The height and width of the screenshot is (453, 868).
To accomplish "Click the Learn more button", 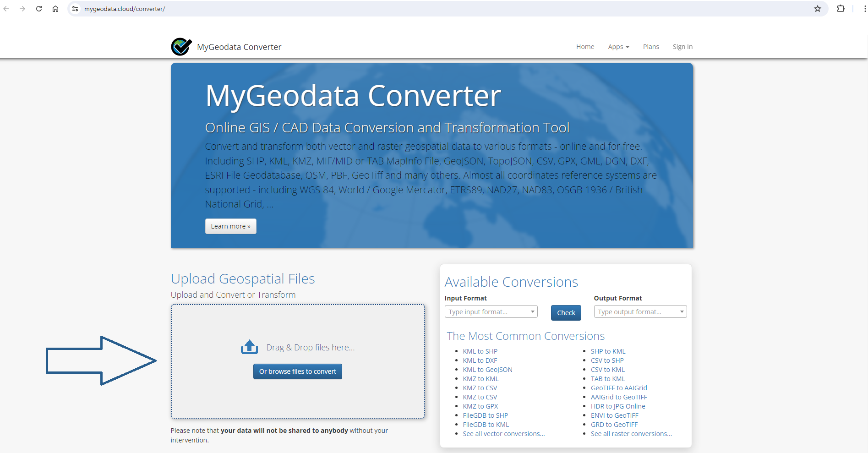I will [230, 226].
